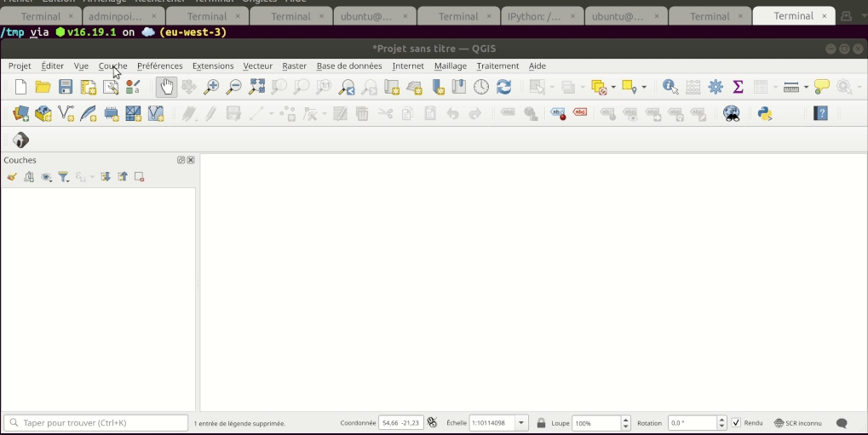Select the Zoom in magnifier tool

pyautogui.click(x=211, y=87)
